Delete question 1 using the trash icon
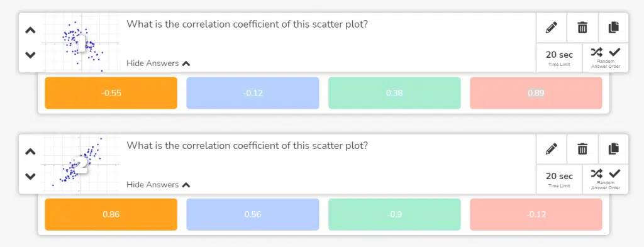This screenshot has height=247, width=644. pos(582,28)
